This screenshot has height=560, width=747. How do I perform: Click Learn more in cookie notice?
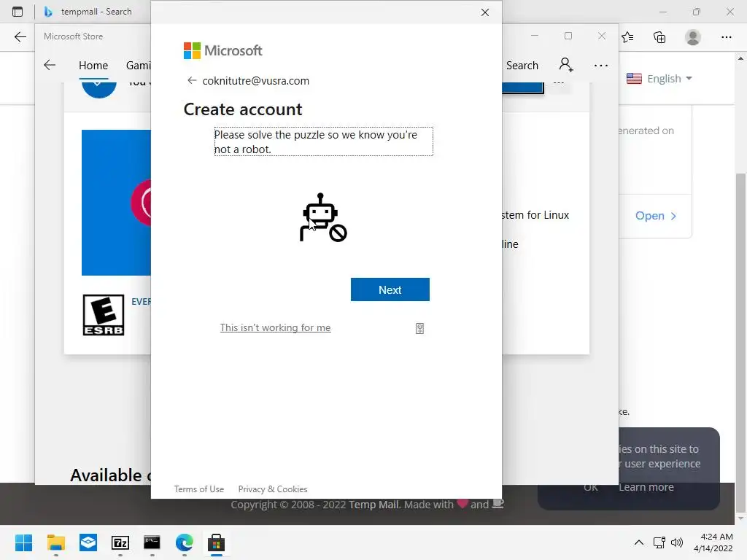(x=646, y=487)
